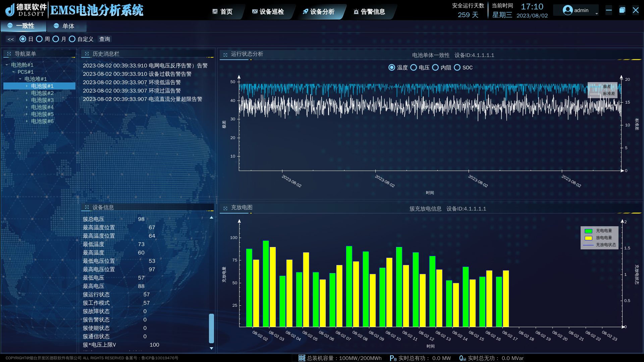Expand the 电池簇#3 tree node
Viewport: 644px width, 362px height.
coord(27,100)
